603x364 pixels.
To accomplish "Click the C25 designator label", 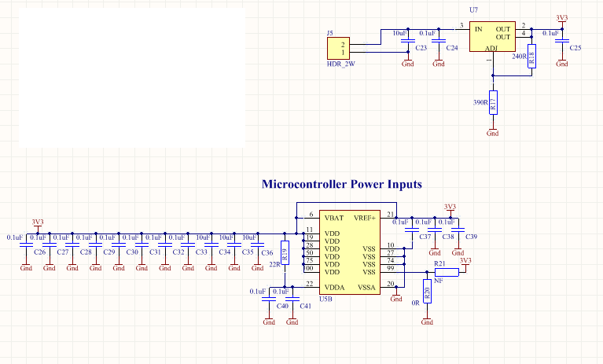I will point(575,48).
